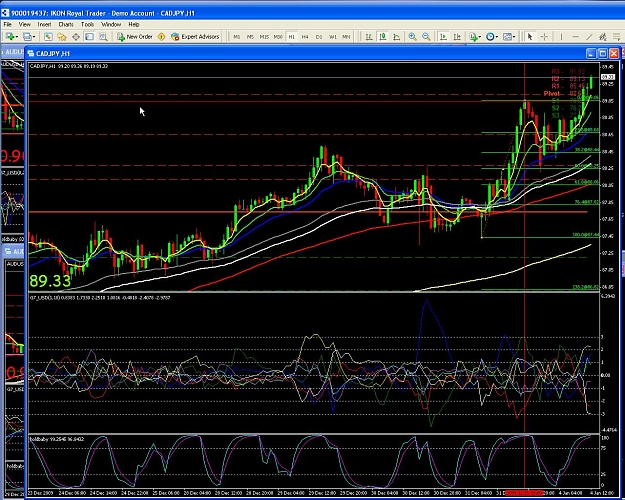Pick the horizontal line drawing tool
The height and width of the screenshot is (500, 625).
(x=576, y=37)
